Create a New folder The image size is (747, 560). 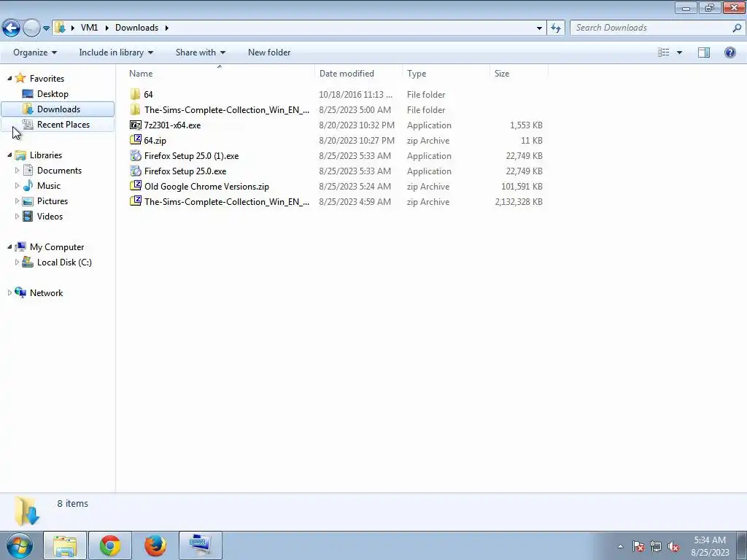point(269,52)
